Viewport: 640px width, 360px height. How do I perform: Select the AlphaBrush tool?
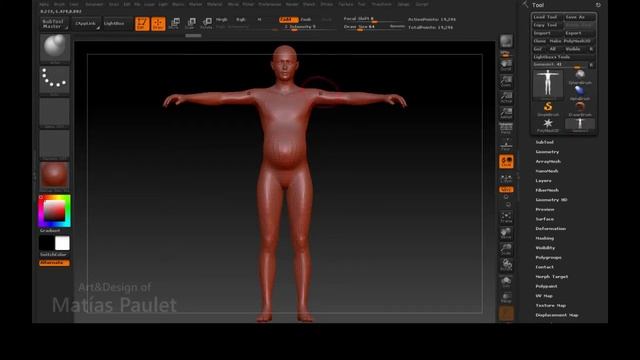click(x=580, y=92)
